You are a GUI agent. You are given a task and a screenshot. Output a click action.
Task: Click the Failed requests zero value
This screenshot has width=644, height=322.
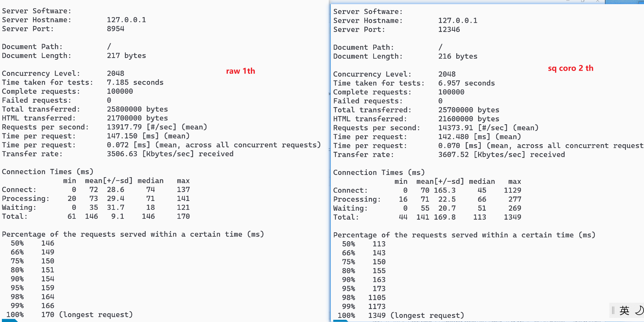coord(108,100)
